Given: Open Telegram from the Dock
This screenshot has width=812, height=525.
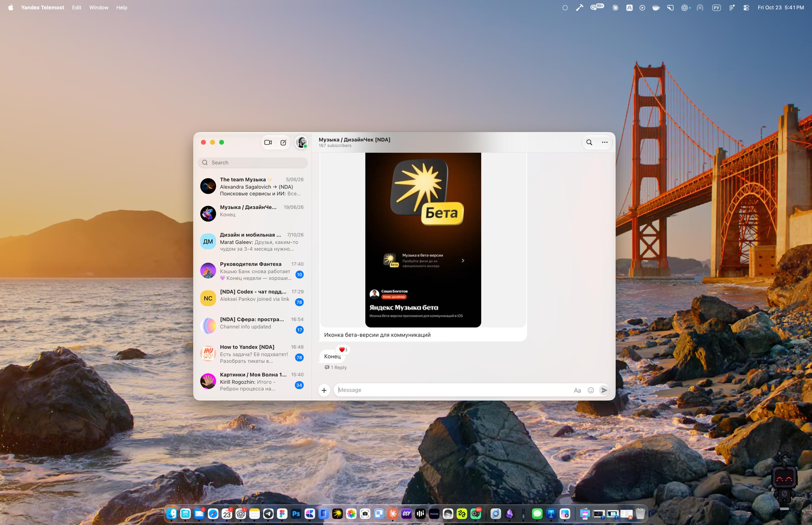Looking at the screenshot, I should [x=268, y=513].
